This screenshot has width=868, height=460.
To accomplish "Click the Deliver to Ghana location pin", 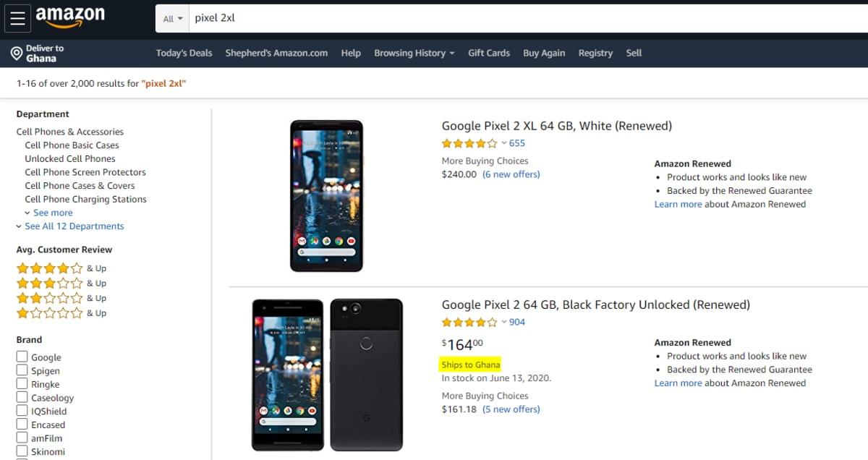I will (16, 53).
